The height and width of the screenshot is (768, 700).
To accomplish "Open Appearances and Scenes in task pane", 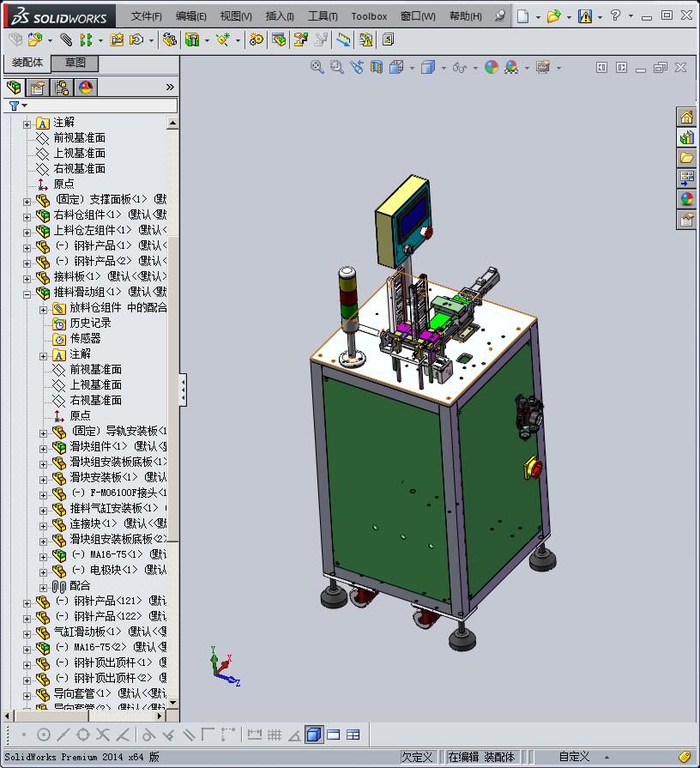I will pos(686,198).
